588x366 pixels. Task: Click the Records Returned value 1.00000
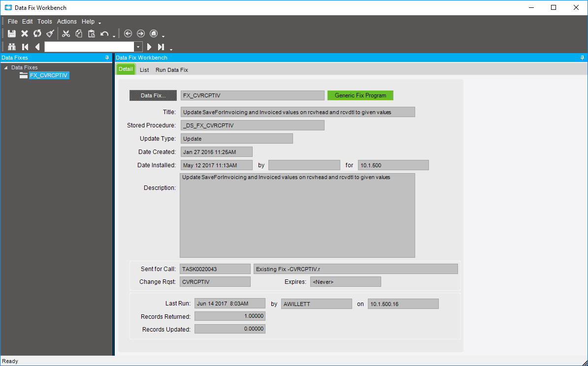click(x=230, y=316)
